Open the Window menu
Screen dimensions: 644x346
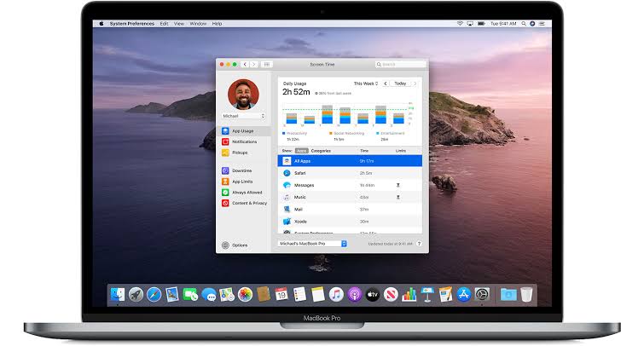pyautogui.click(x=199, y=24)
